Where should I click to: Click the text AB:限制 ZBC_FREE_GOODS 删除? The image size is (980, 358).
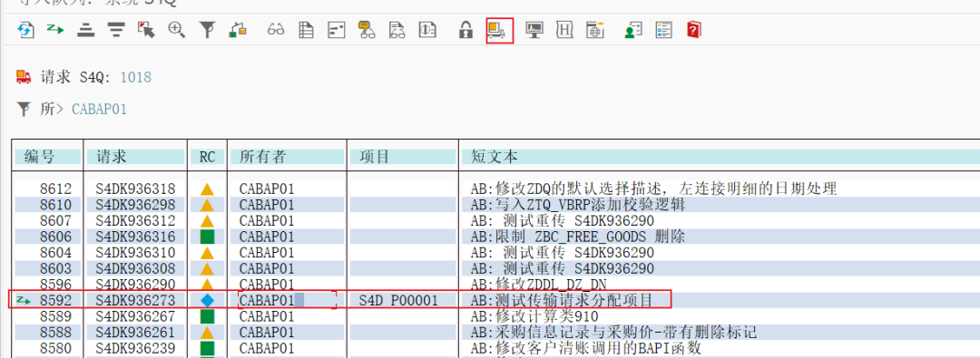click(578, 237)
